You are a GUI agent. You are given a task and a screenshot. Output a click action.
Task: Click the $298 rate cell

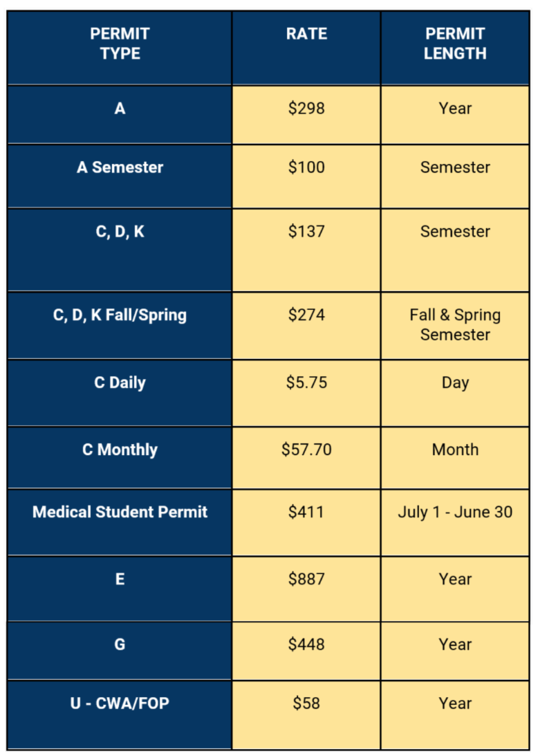[x=306, y=109]
